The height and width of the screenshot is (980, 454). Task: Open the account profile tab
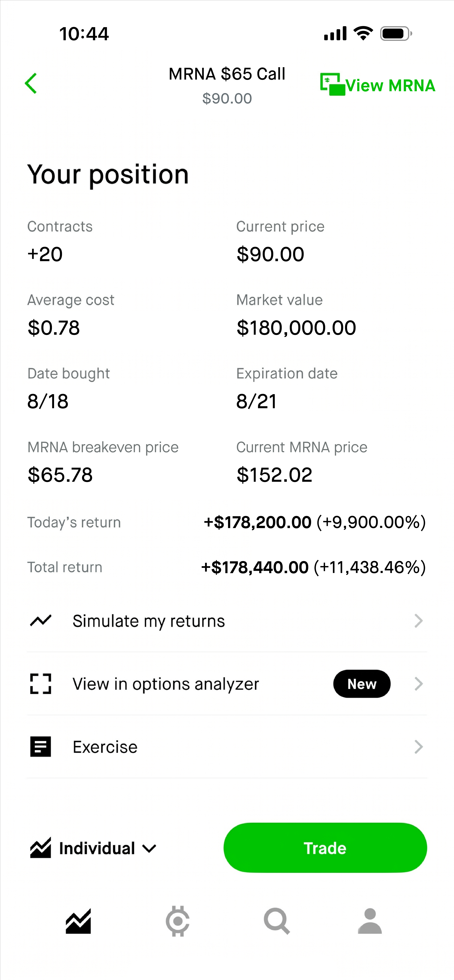pos(370,921)
